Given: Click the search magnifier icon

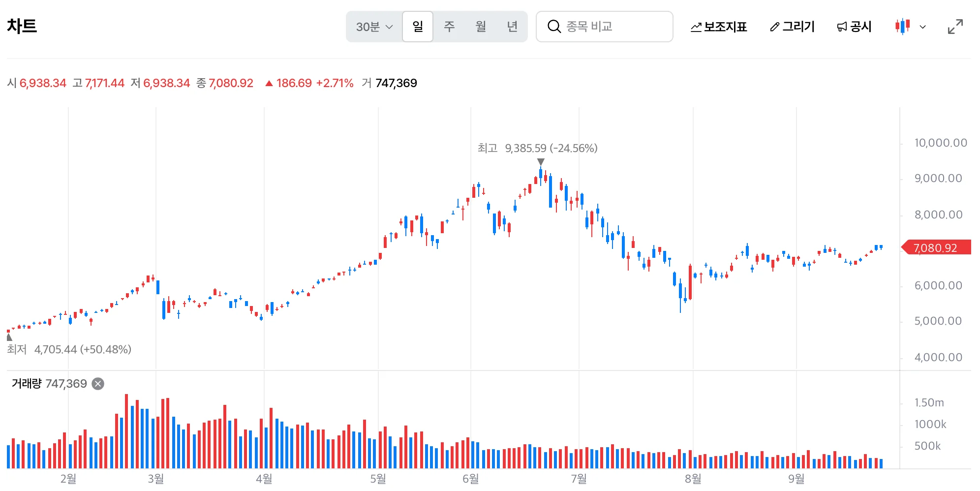Looking at the screenshot, I should [x=554, y=27].
